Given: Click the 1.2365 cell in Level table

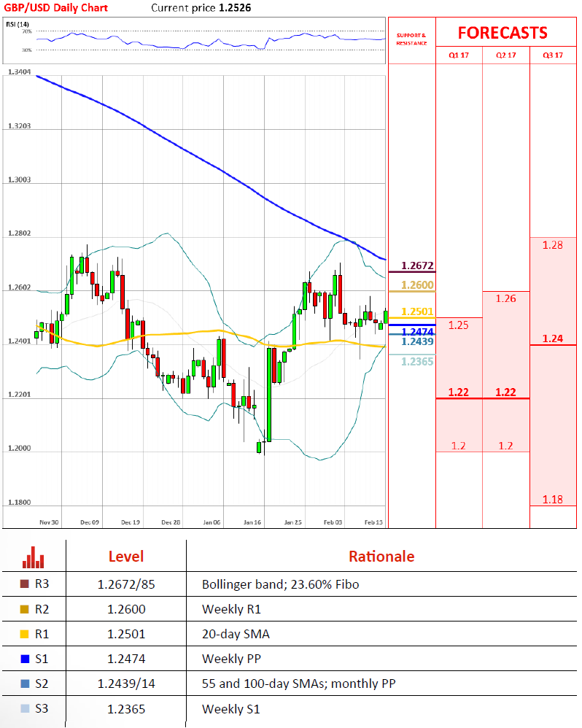Looking at the screenshot, I should point(126,709).
